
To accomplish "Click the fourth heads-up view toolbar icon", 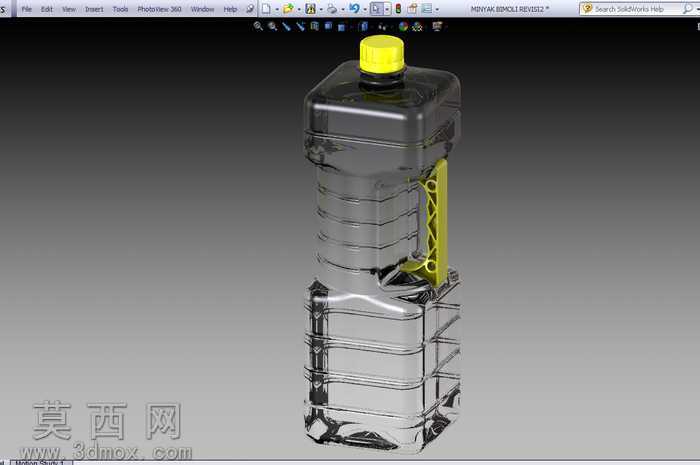I will [x=300, y=26].
